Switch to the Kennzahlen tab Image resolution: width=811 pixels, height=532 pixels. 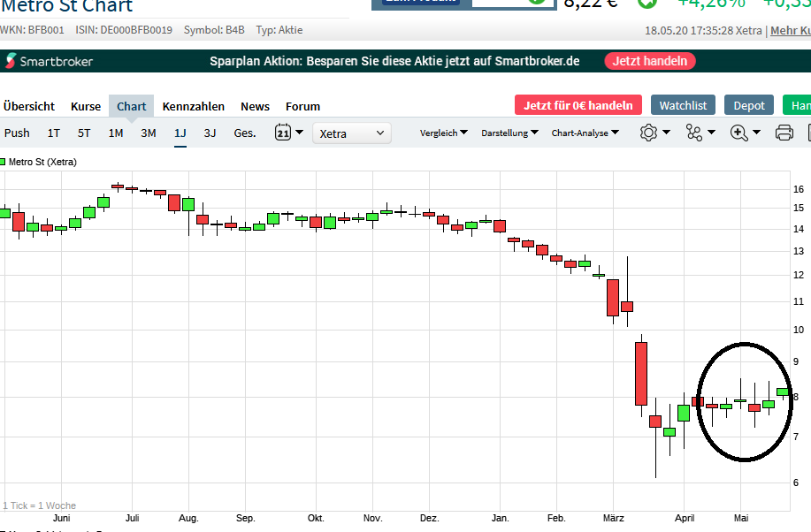coord(194,106)
